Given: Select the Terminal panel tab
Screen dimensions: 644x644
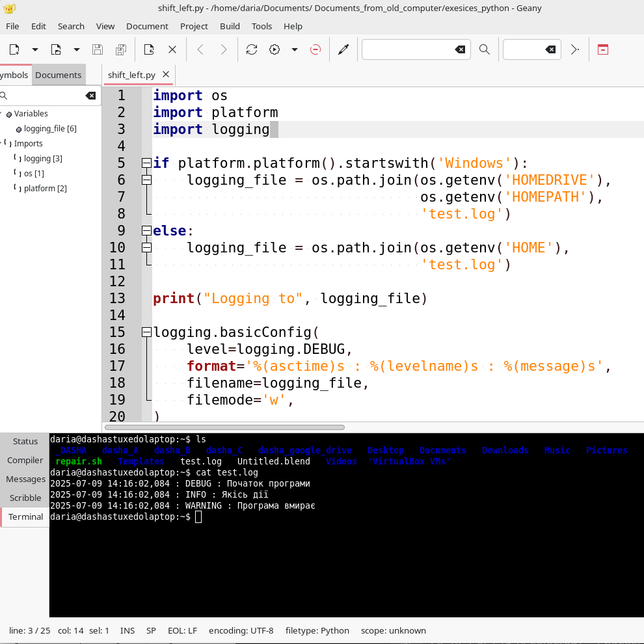Looking at the screenshot, I should [25, 517].
